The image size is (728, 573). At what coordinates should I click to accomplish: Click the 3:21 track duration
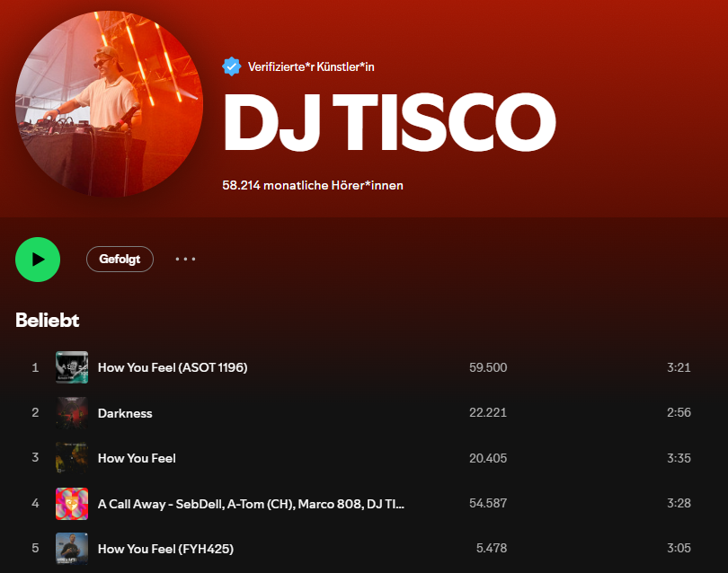[679, 367]
